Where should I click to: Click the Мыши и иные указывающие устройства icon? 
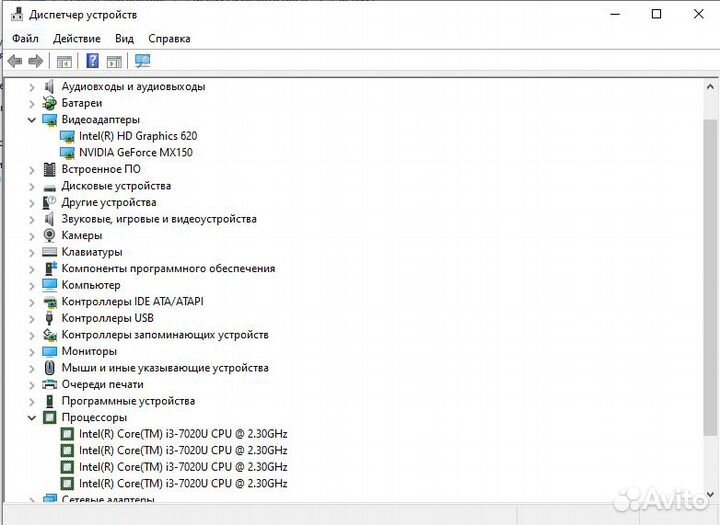[49, 367]
